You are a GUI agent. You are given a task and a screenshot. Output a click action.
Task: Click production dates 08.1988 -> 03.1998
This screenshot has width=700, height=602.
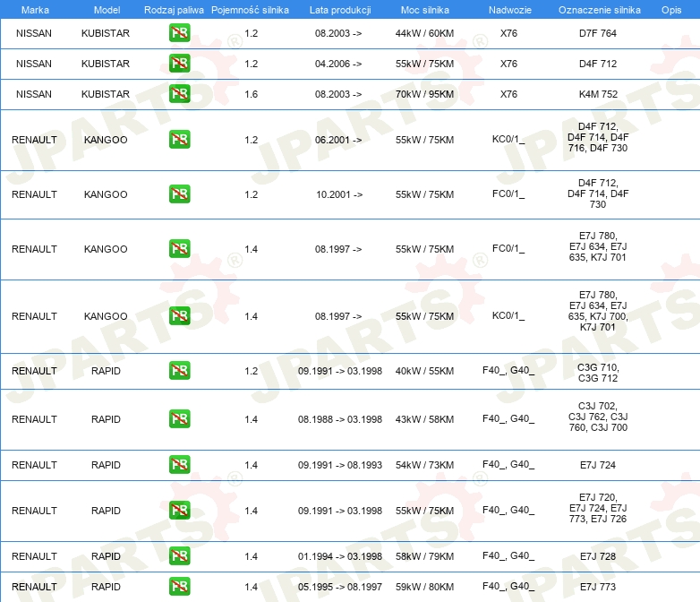tap(340, 419)
